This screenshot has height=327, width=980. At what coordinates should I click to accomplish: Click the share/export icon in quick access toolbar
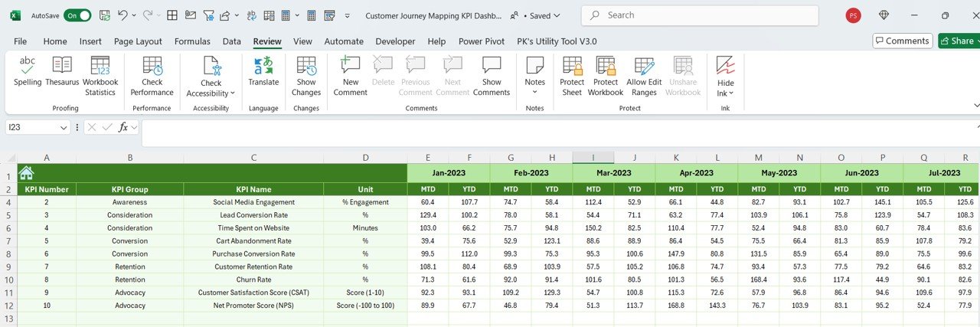224,15
